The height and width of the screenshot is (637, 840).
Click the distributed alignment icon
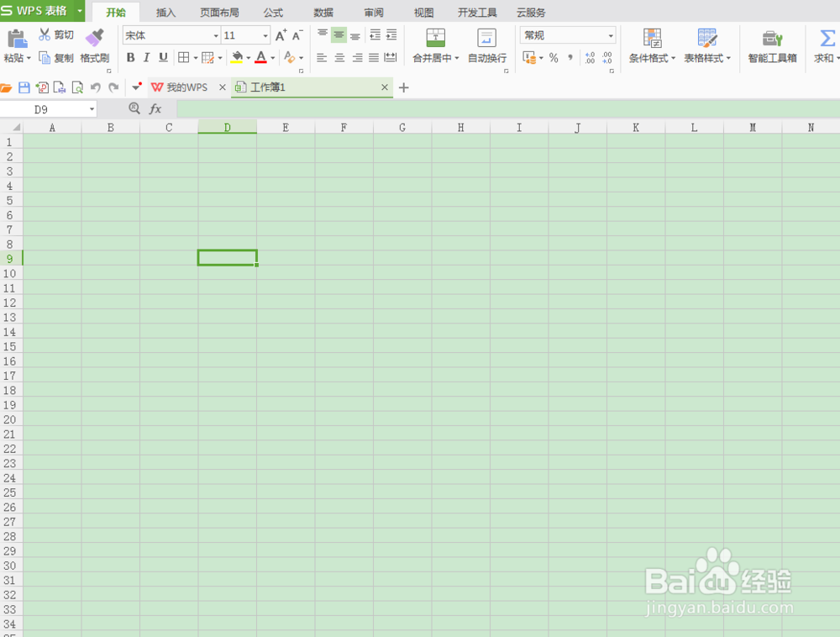pos(391,57)
